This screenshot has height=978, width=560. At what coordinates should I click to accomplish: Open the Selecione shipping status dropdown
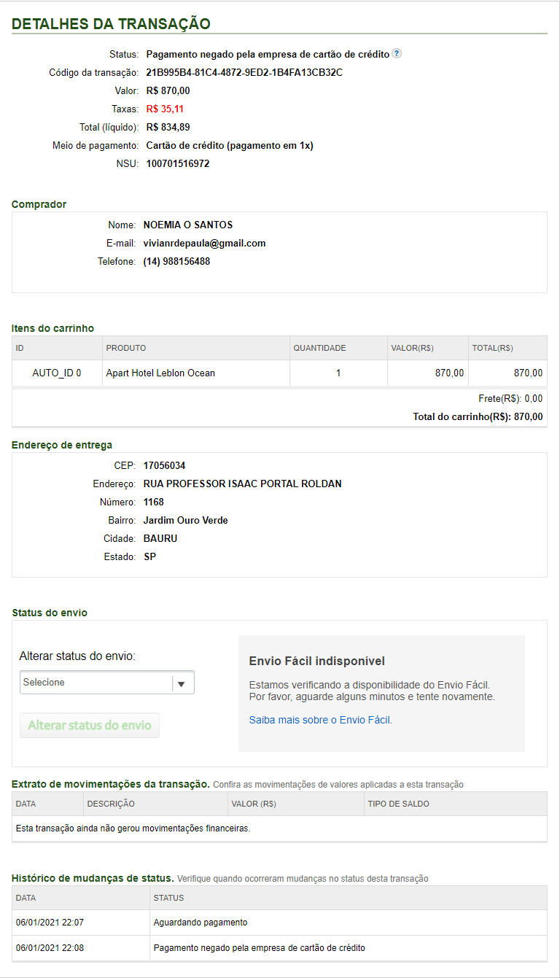click(x=96, y=683)
